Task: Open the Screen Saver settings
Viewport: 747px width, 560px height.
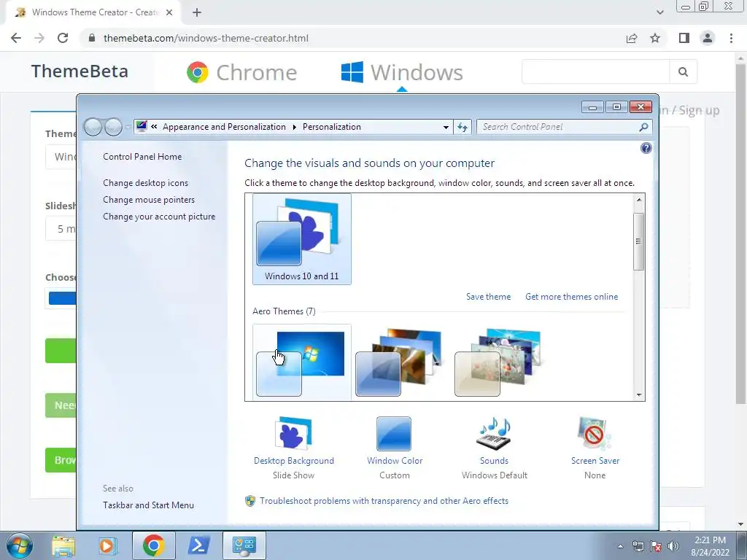Action: pos(595,448)
